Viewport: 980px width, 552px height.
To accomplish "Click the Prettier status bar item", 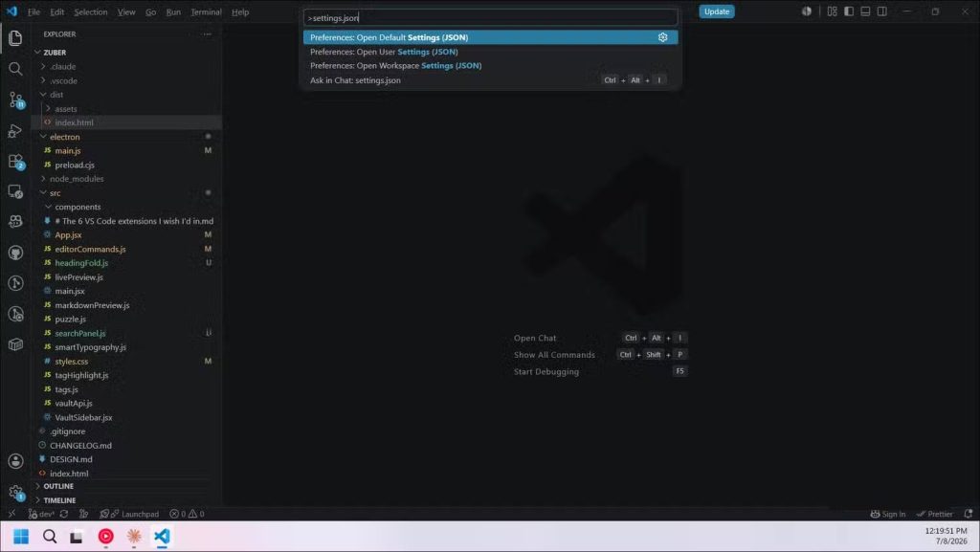I will click(x=934, y=514).
